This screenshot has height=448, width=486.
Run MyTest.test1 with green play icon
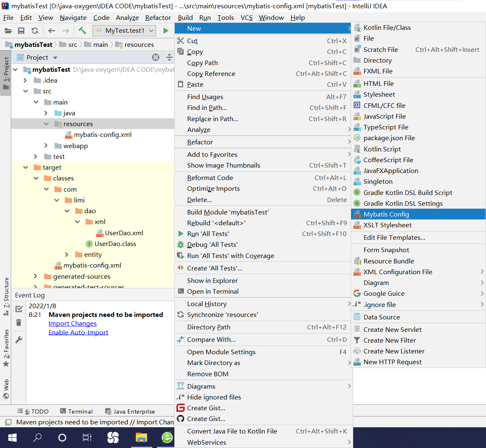(x=166, y=30)
